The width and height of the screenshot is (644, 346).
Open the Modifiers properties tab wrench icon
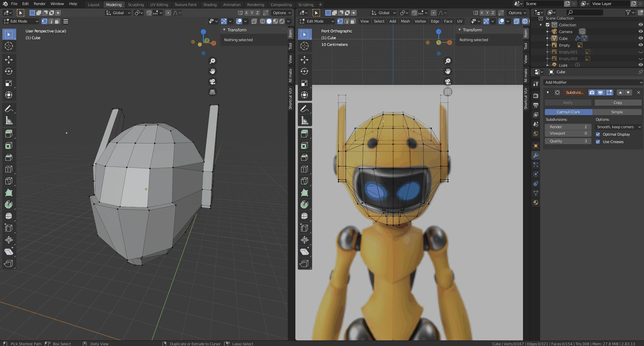point(535,155)
